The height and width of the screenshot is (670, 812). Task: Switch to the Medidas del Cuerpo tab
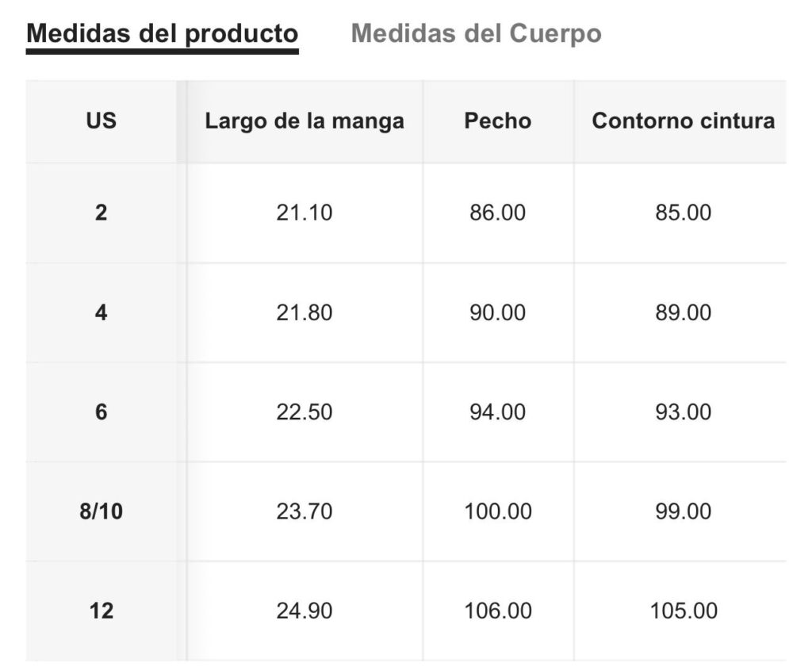tap(476, 34)
